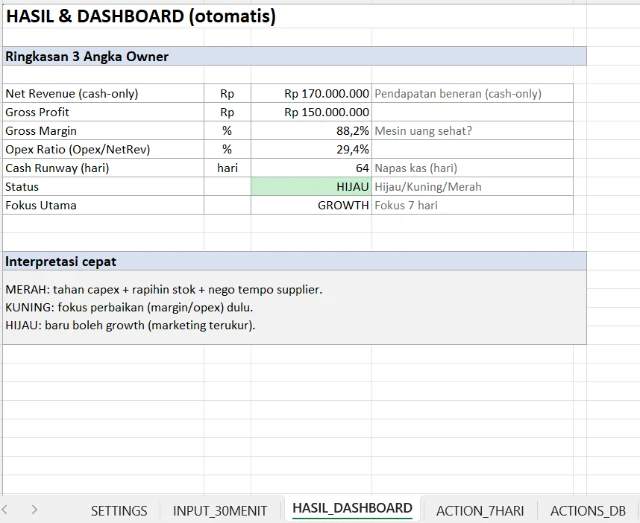Image resolution: width=640 pixels, height=523 pixels.
Task: Select the Cash Runway value 64 cell
Action: [311, 168]
